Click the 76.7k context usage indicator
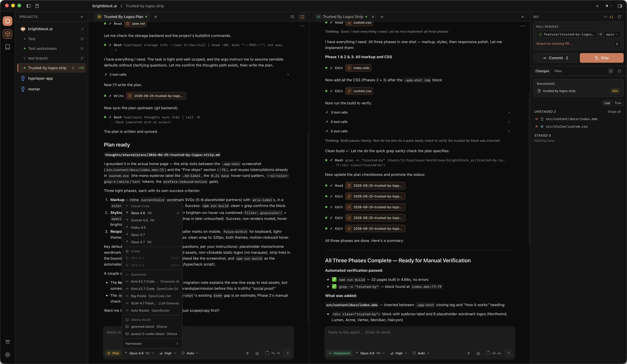This screenshot has width=627, height=364. [273, 353]
